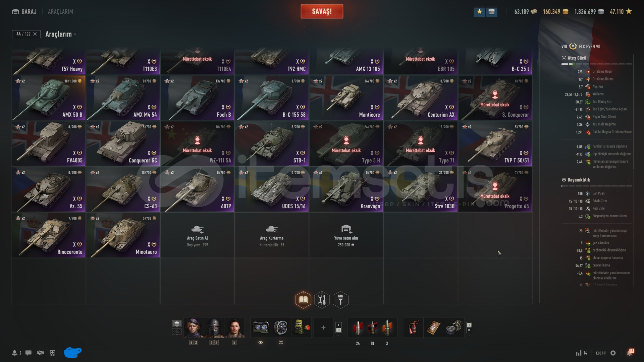Image resolution: width=644 pixels, height=362 pixels.
Task: Open the paintbrush customization icon
Action: tap(340, 300)
